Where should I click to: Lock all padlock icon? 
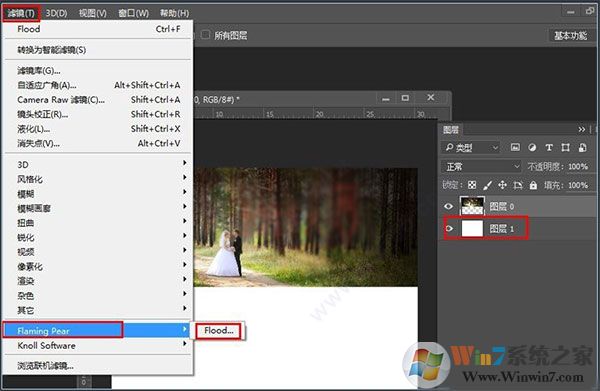[x=533, y=185]
